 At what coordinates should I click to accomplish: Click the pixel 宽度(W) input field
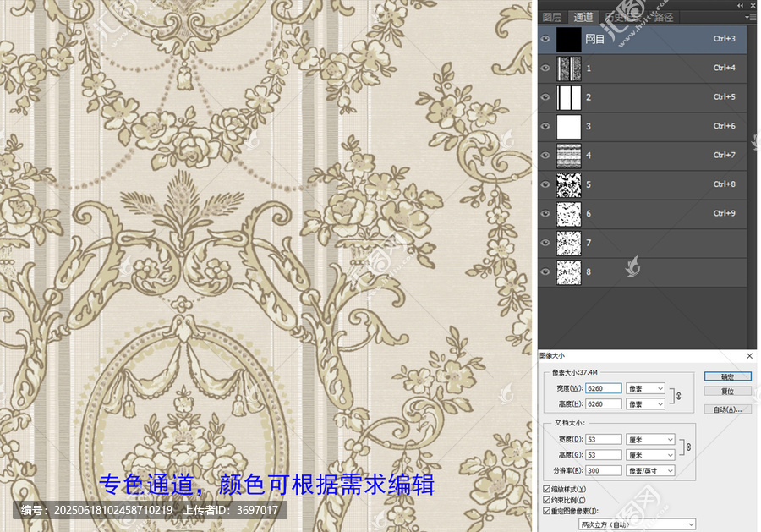[603, 388]
